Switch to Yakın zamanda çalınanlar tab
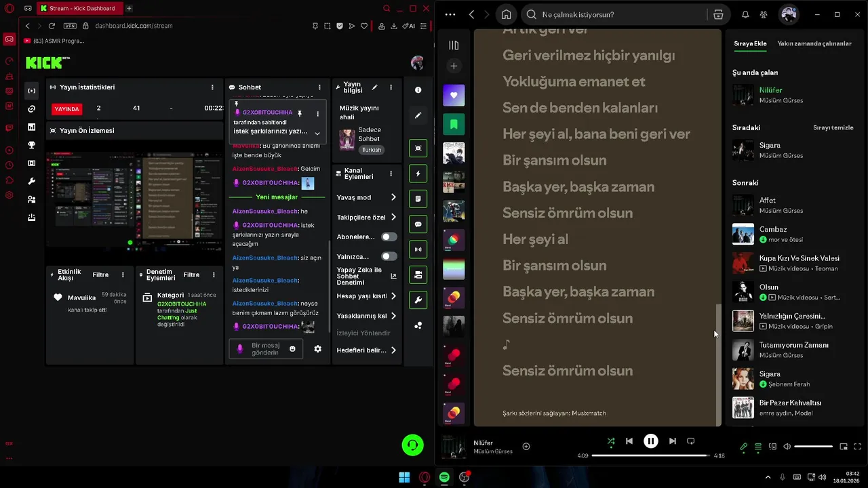Screen dimensions: 868x488 814,43
